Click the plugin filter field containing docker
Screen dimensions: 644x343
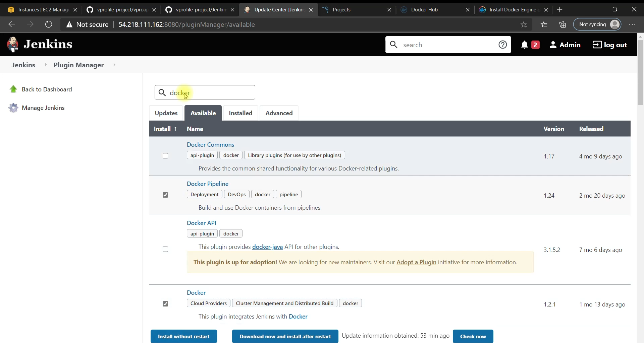click(205, 92)
